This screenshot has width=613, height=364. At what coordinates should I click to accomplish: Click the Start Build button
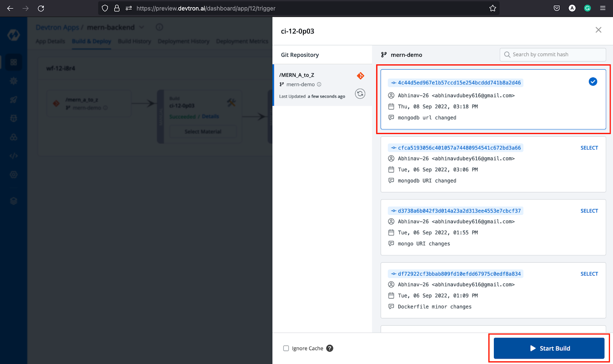coord(549,348)
